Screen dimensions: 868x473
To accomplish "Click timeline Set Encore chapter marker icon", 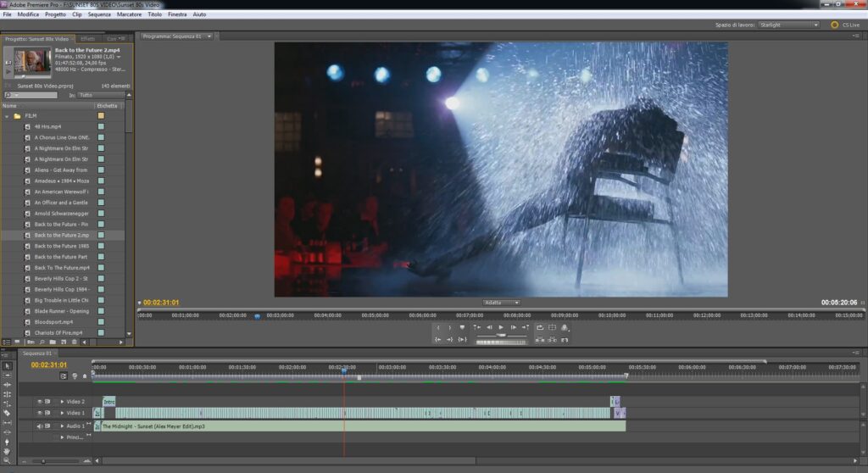I will coord(75,376).
